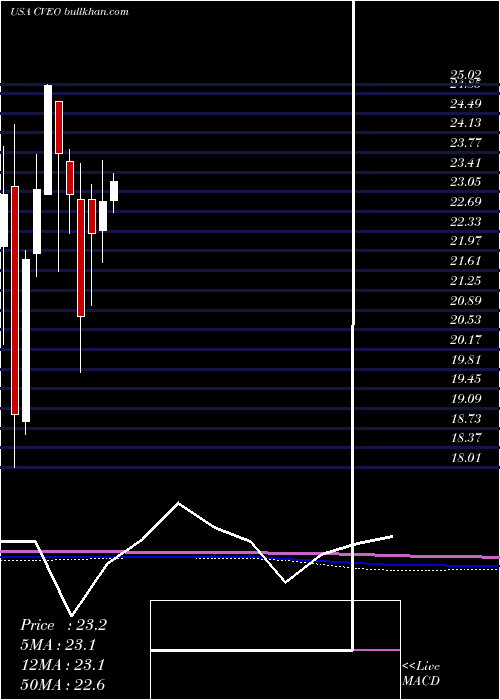This screenshot has height=700, width=500.
Task: Click the Price : 23.2 readout
Action: click(x=63, y=625)
